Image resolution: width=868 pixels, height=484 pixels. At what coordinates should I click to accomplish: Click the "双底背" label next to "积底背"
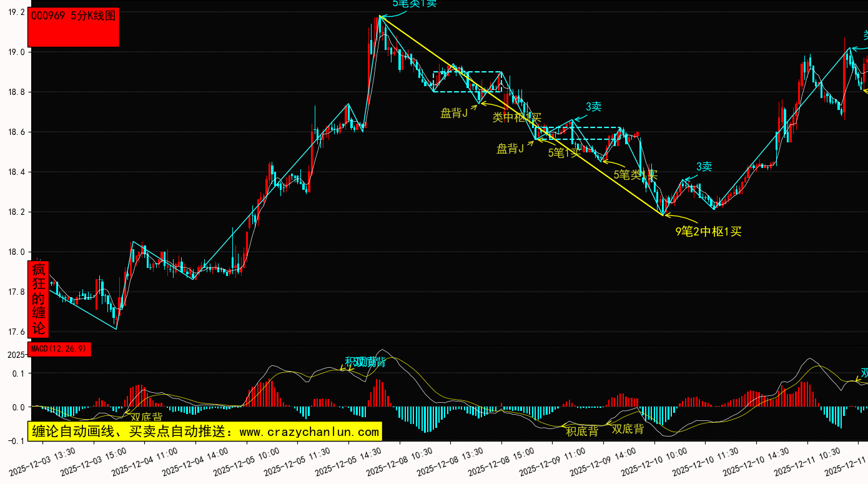pos(628,429)
